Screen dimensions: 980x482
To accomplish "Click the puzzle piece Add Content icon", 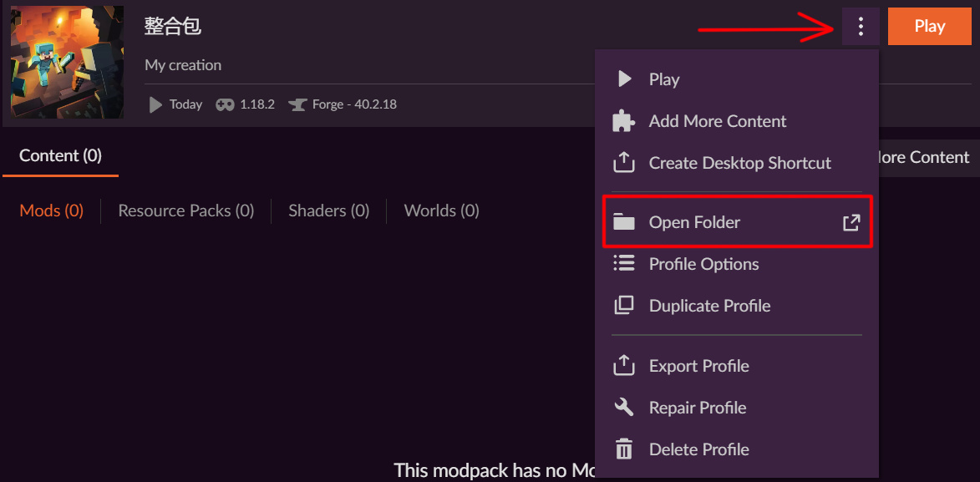I will click(x=624, y=121).
